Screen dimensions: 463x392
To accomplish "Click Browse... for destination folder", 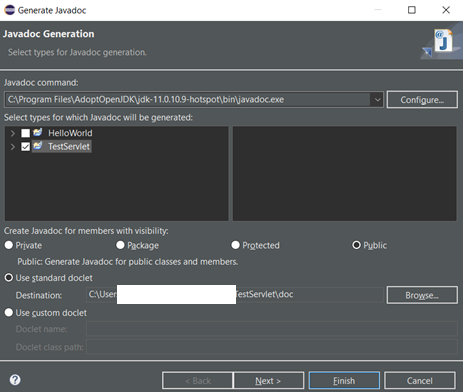I will click(x=422, y=295).
